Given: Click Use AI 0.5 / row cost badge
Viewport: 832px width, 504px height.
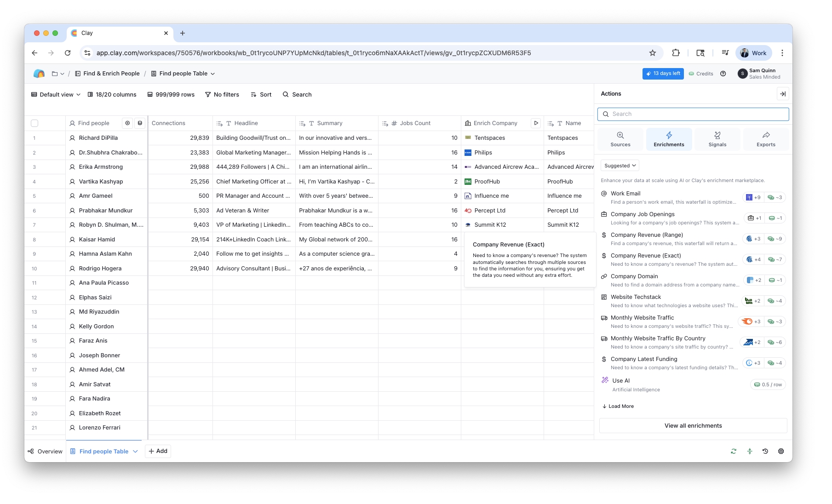Looking at the screenshot, I should pos(768,385).
